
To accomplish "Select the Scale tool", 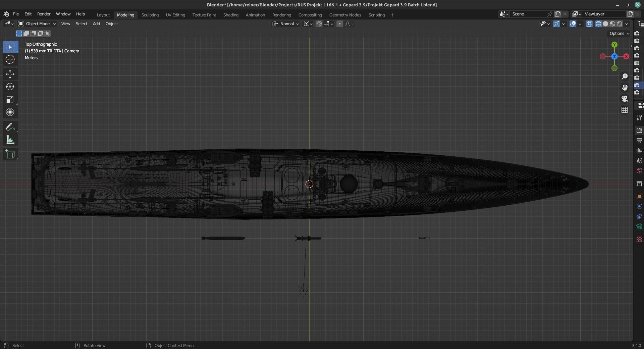I will tap(10, 100).
